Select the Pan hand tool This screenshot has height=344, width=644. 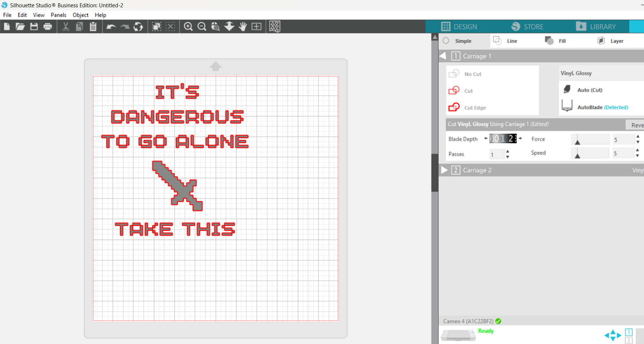pos(243,27)
